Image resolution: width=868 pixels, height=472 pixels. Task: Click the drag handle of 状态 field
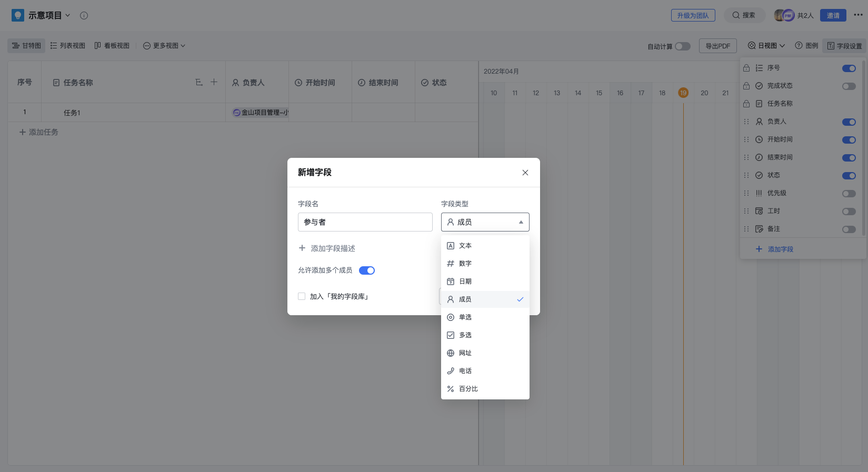pyautogui.click(x=746, y=175)
